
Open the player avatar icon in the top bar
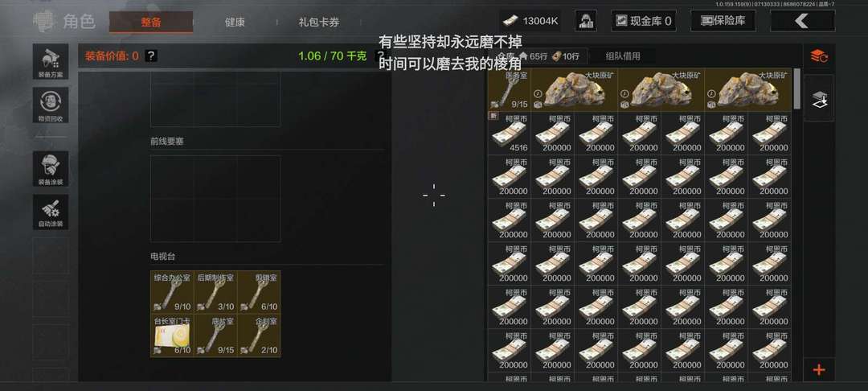click(x=586, y=21)
